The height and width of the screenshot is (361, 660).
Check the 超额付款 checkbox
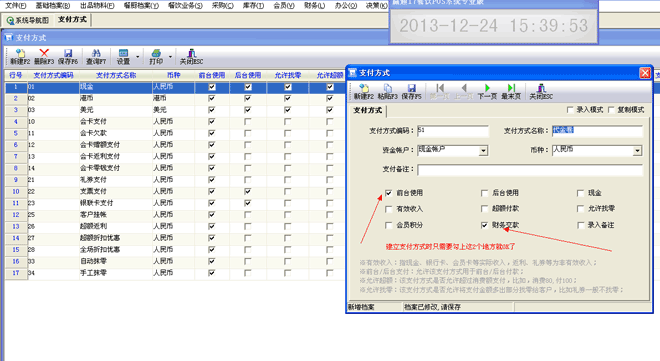pos(484,209)
